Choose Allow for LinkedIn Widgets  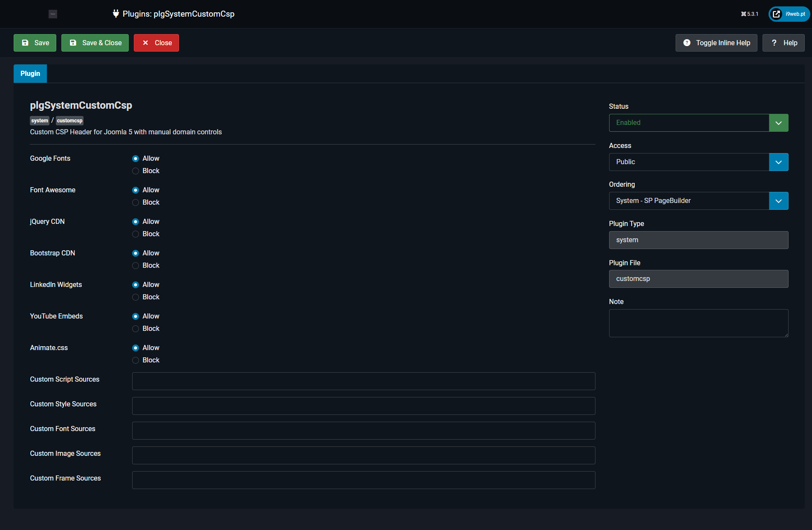point(136,285)
